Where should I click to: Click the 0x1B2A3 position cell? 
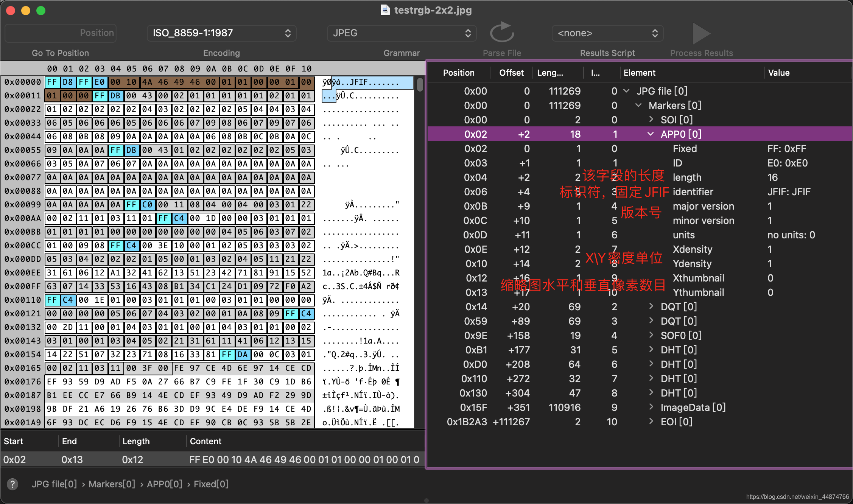point(467,422)
